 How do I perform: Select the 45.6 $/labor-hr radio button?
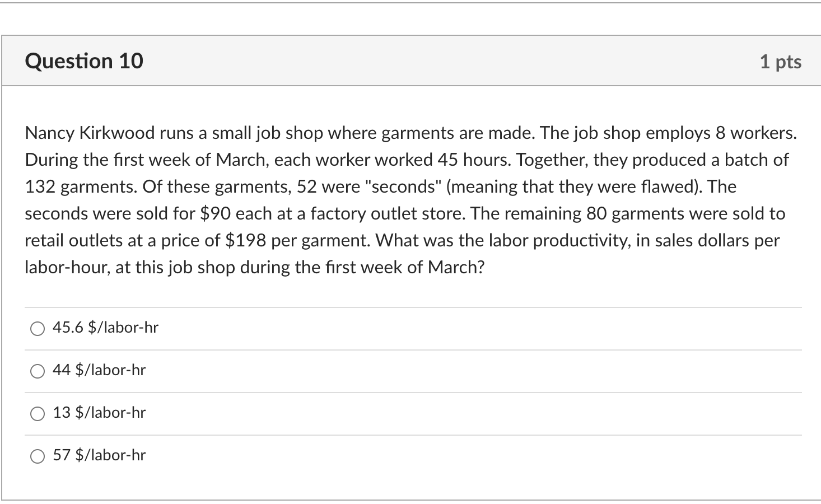pyautogui.click(x=38, y=328)
